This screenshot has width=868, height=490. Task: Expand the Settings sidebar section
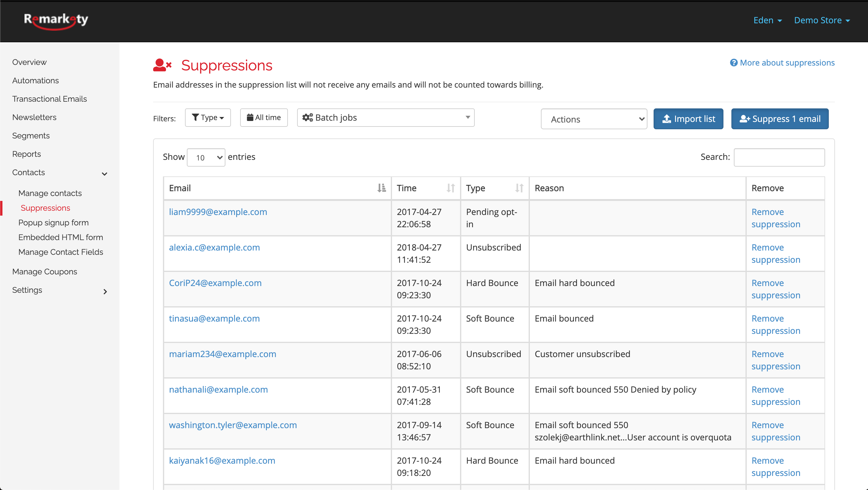point(105,292)
